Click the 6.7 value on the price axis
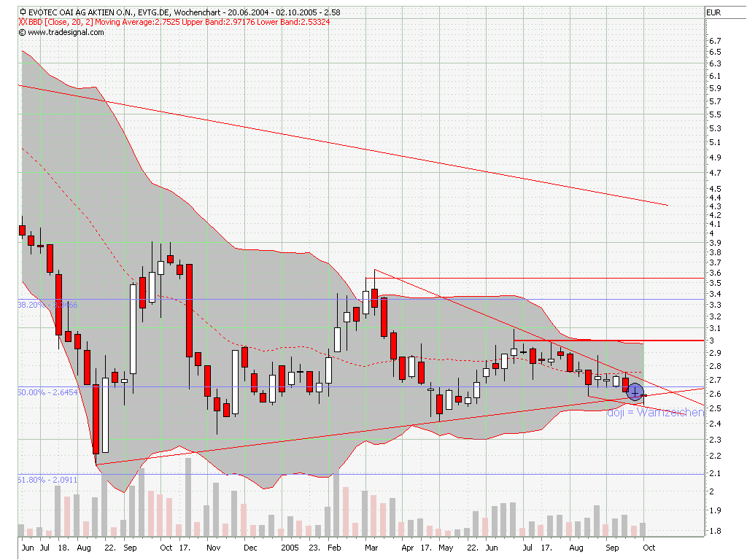 pyautogui.click(x=714, y=41)
